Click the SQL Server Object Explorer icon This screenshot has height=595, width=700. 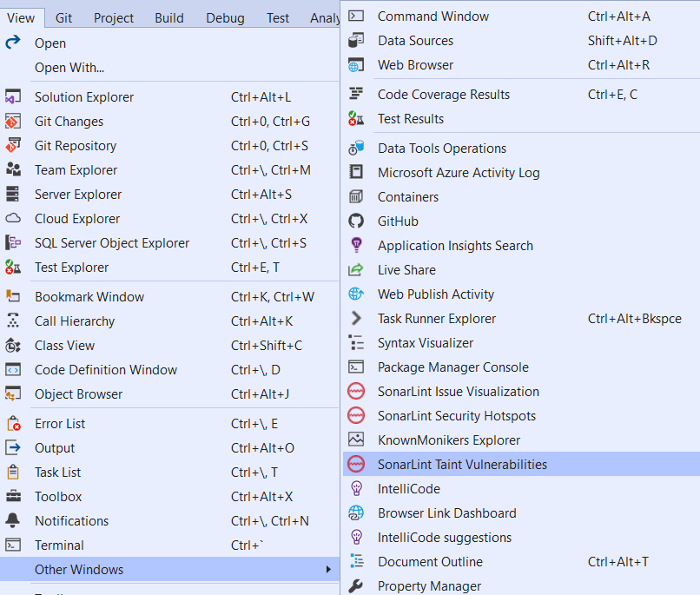(12, 242)
